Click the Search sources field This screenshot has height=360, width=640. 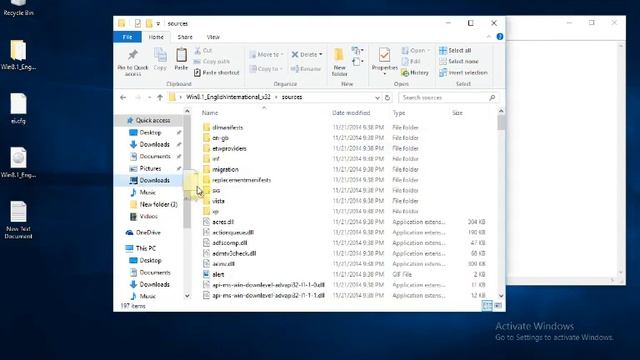(448, 98)
